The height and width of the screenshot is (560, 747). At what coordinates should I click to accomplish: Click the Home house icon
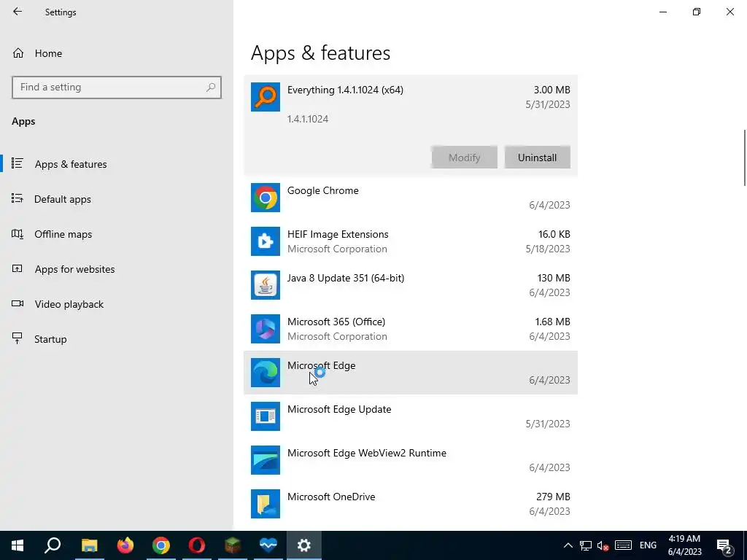(18, 52)
